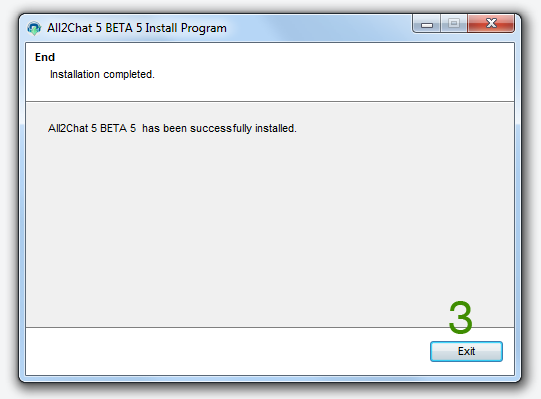
Task: Close the installer with the red X
Action: (x=491, y=23)
